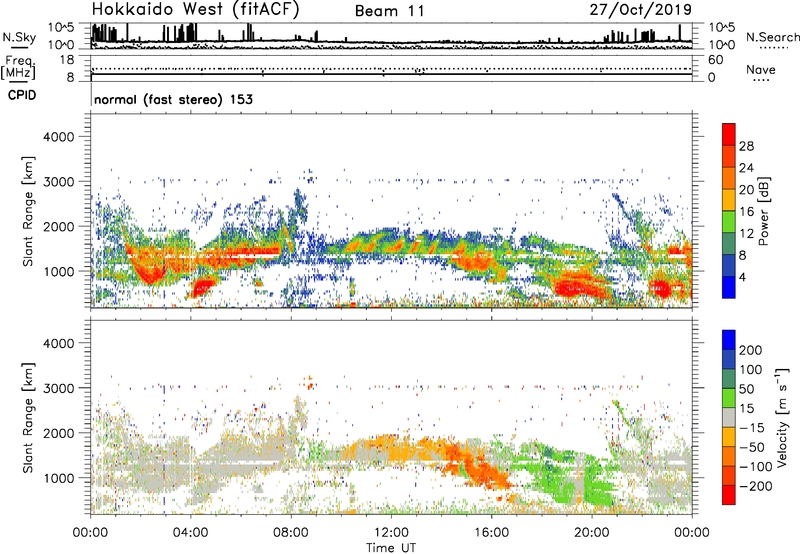Click the 'Velocity [m s-1]' colorbar label

click(x=781, y=417)
